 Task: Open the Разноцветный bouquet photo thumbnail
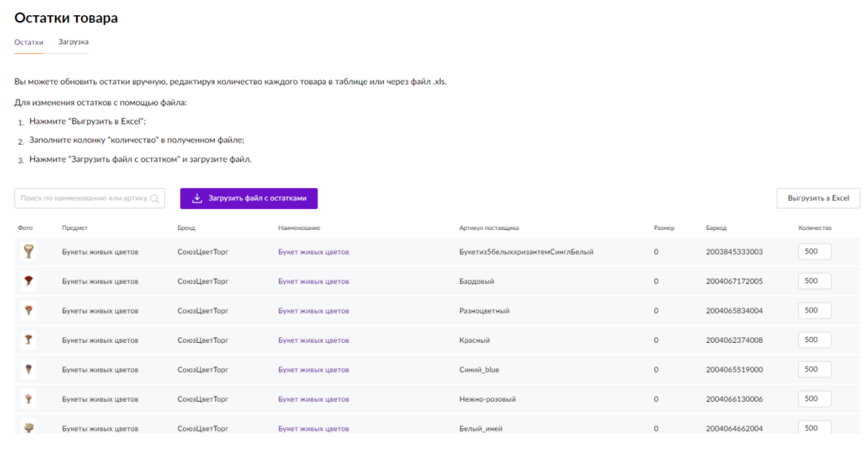click(28, 310)
